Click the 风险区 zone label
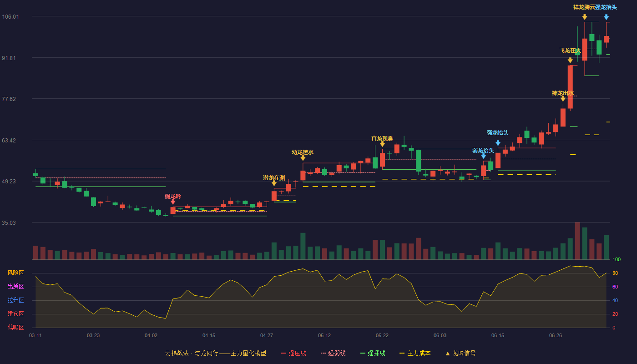The height and width of the screenshot is (364, 637). [15, 273]
